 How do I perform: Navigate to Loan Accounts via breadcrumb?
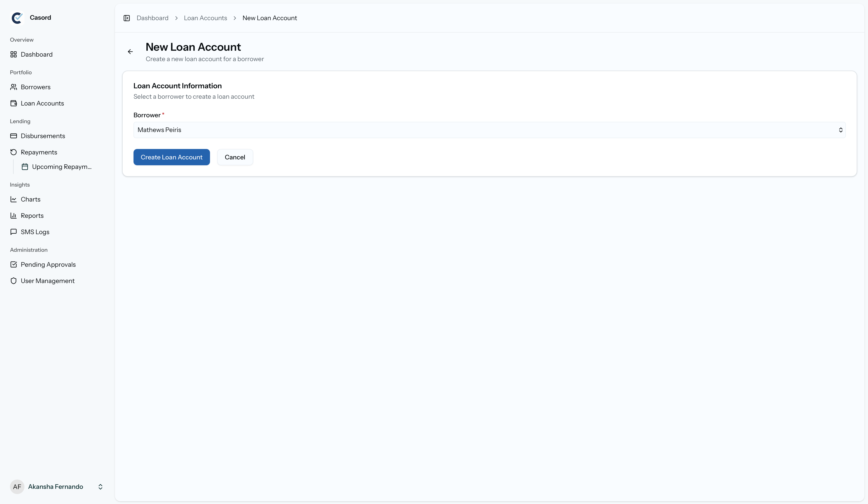click(x=205, y=18)
